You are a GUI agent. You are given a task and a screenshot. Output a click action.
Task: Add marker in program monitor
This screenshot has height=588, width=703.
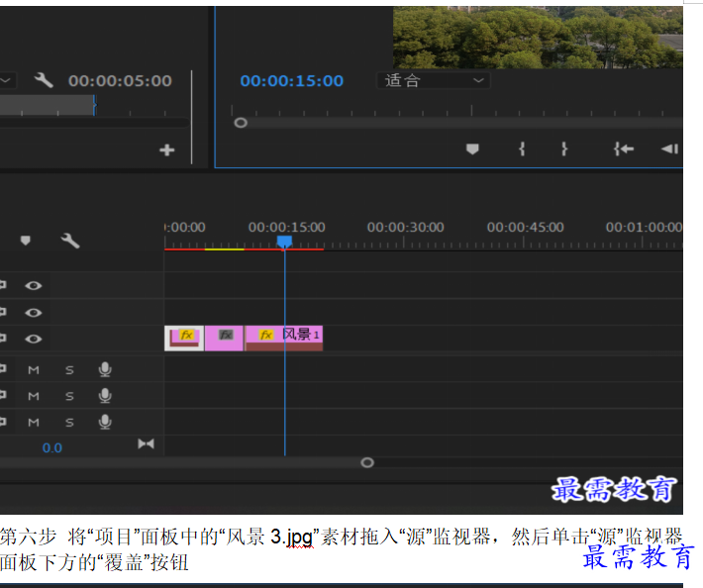[x=472, y=148]
